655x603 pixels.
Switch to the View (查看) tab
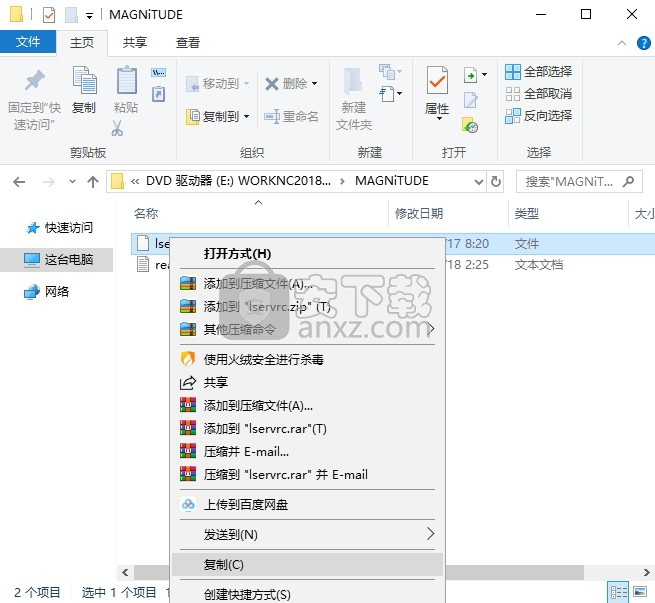pos(188,43)
